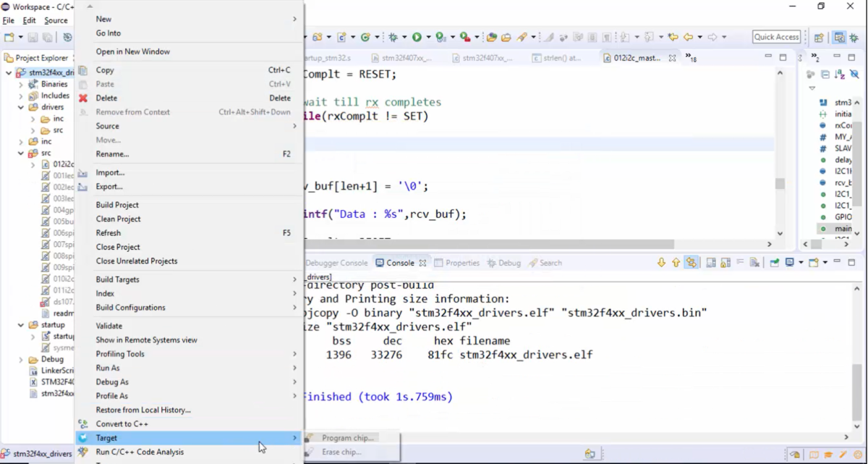Click Display Selected Console icon
This screenshot has height=464, width=868.
[x=789, y=262]
